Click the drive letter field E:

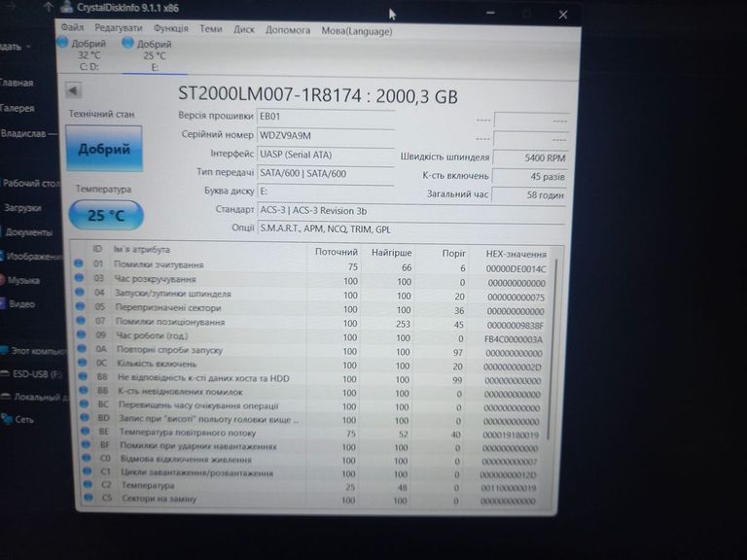tap(326, 192)
